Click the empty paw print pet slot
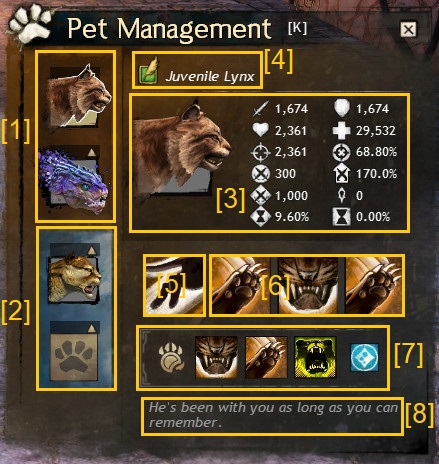The image size is (439, 464). pyautogui.click(x=74, y=351)
